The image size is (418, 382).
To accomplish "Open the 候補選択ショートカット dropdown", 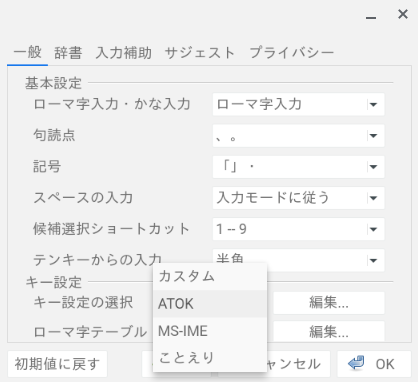I will click(x=298, y=229).
